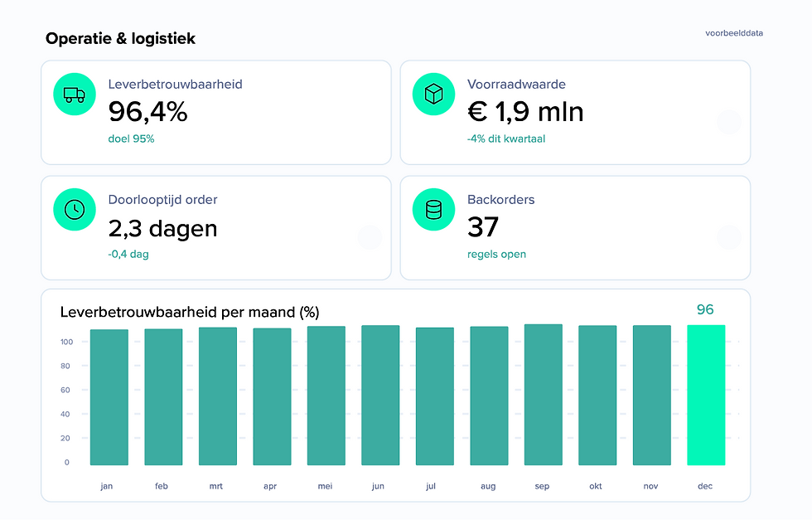Click the jun bar in chart
This screenshot has width=812, height=520.
380,395
